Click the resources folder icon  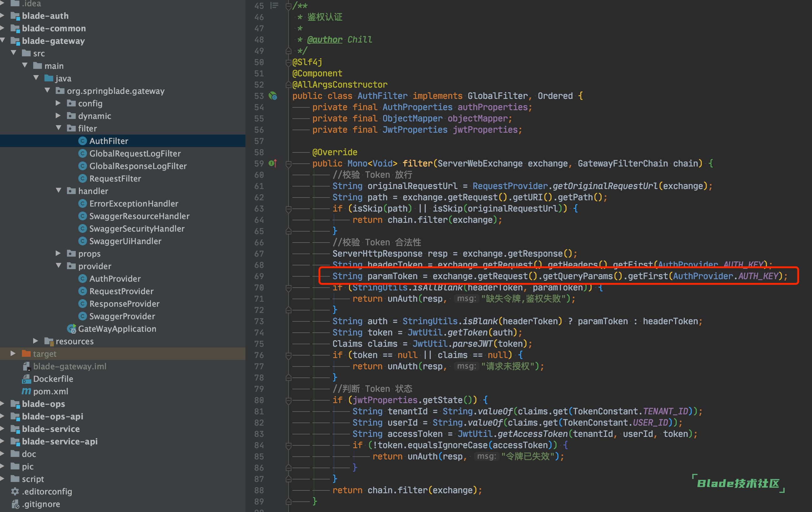[49, 341]
